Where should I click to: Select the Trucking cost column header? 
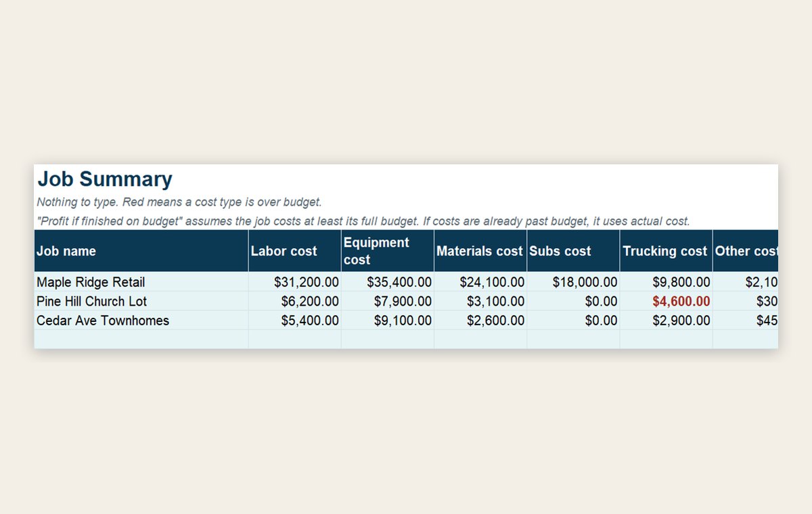[x=665, y=251]
